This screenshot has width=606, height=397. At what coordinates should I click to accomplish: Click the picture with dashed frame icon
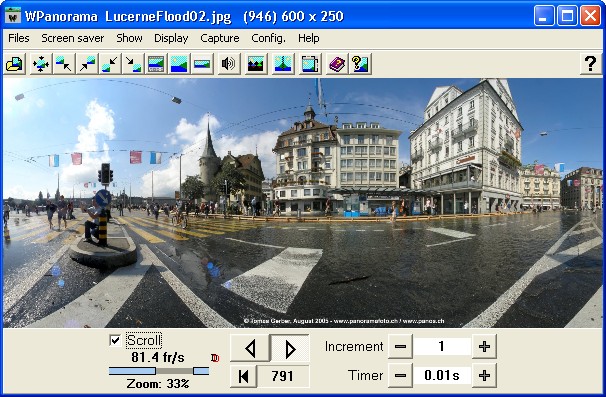pyautogui.click(x=310, y=64)
